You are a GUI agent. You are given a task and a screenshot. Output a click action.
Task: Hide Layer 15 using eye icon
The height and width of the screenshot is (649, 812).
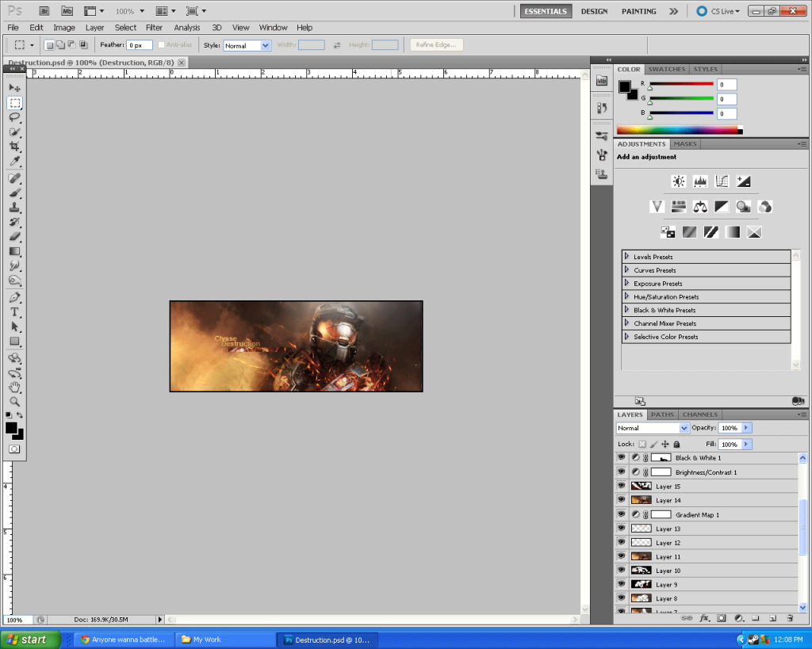tap(622, 486)
